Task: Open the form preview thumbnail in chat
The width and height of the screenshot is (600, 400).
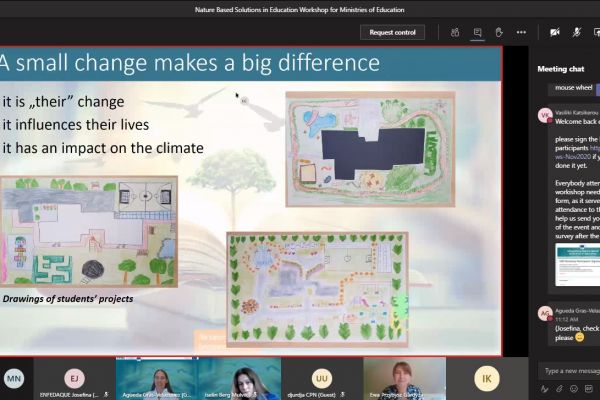Action: (577, 264)
